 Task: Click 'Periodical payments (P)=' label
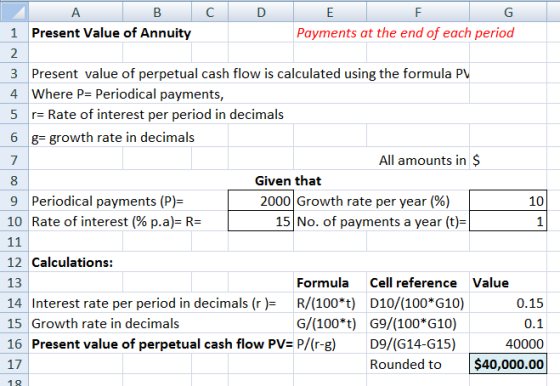[x=108, y=201]
